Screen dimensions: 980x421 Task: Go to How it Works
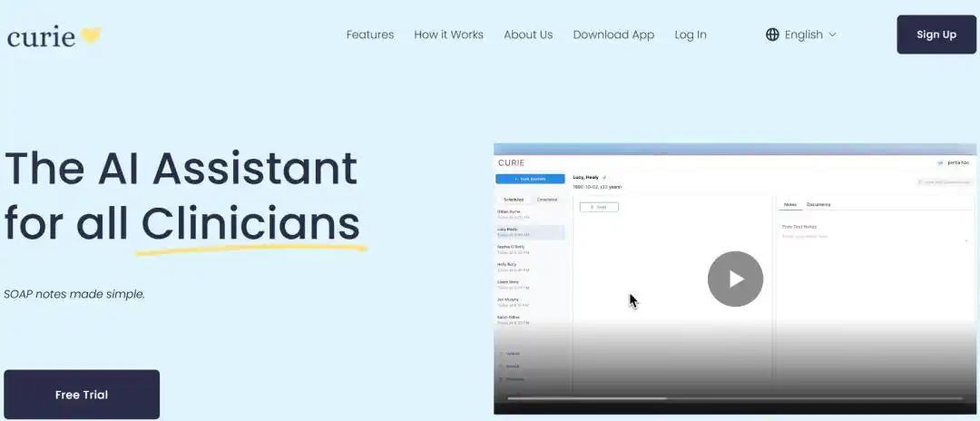[448, 34]
